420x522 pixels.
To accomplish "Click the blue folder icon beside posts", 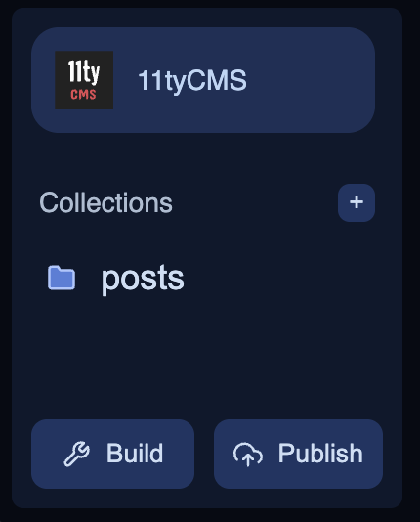I will pyautogui.click(x=62, y=278).
